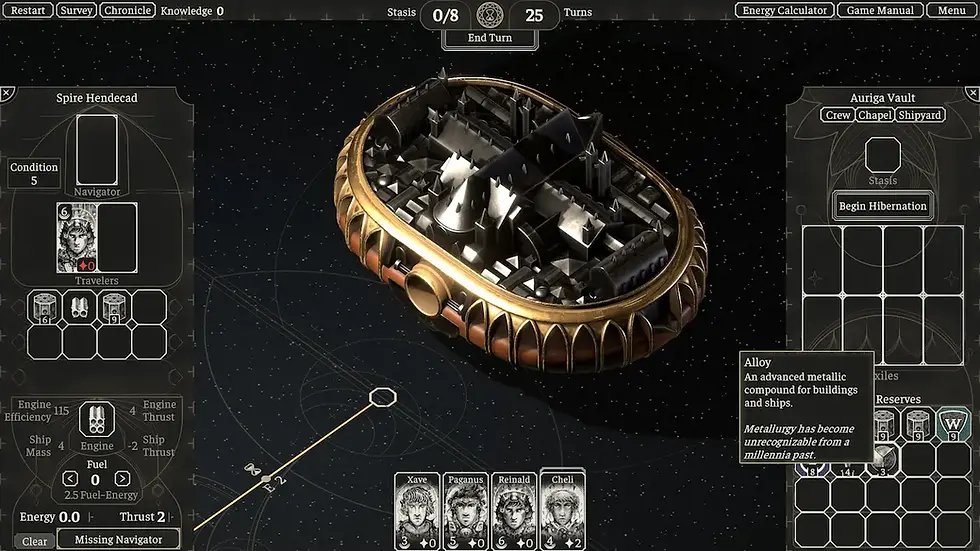The width and height of the screenshot is (980, 551).
Task: Switch to the Shipyard tab
Action: point(919,115)
